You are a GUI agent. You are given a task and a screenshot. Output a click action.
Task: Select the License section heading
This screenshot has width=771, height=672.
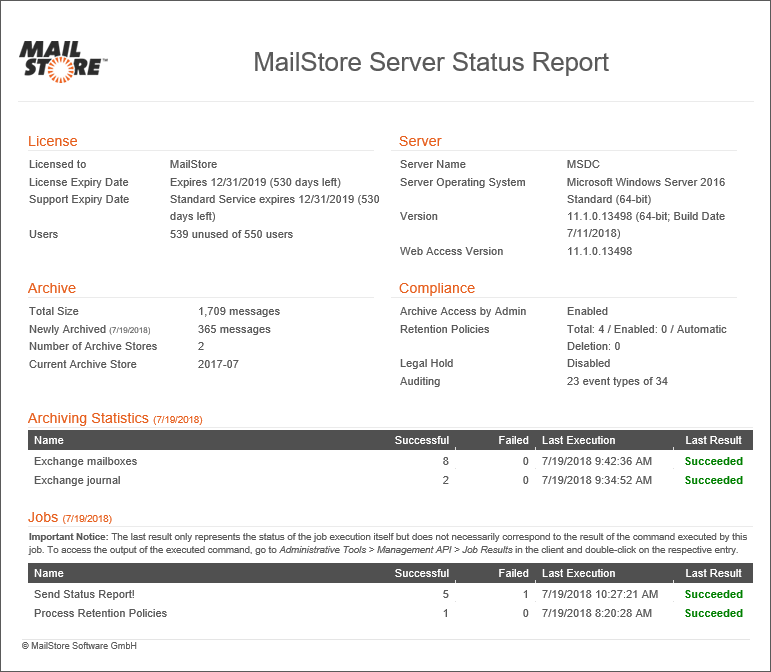click(53, 141)
